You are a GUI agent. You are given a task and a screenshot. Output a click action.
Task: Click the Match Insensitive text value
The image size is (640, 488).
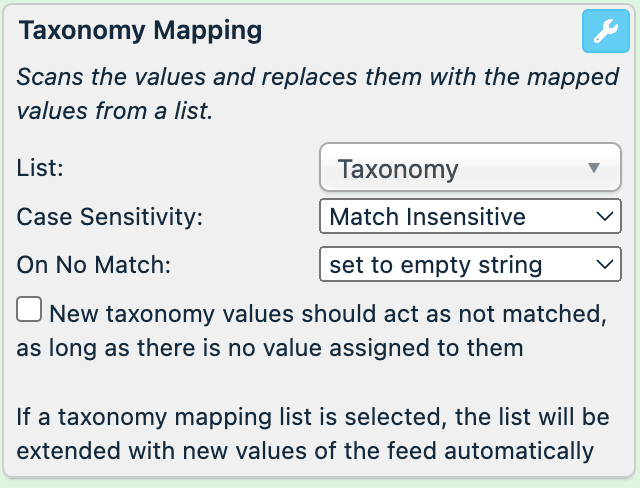pos(428,216)
